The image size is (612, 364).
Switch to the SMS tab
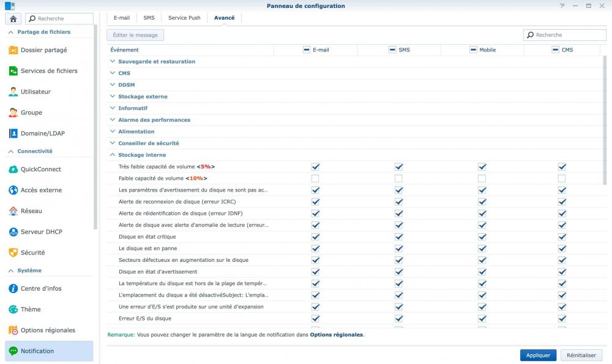(149, 18)
